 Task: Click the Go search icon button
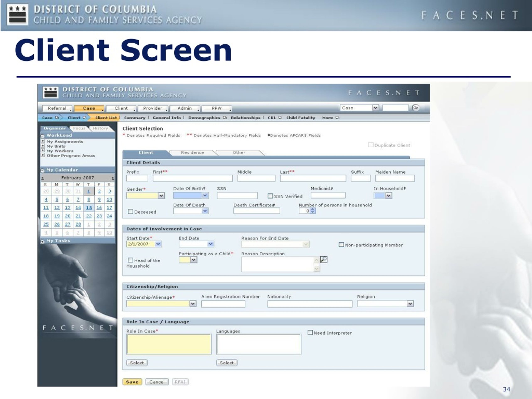[x=416, y=108]
